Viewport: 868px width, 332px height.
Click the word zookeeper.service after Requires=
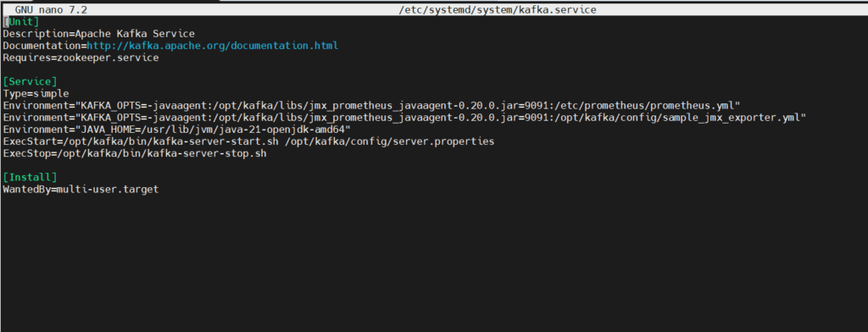(108, 58)
